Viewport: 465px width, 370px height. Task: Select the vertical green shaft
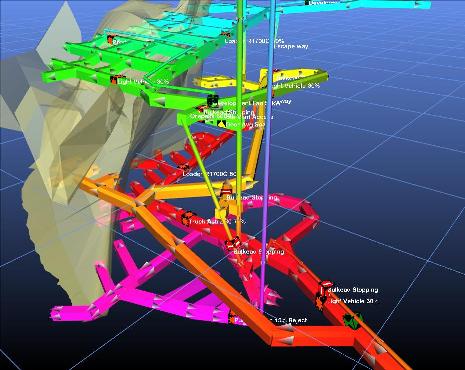click(239, 117)
